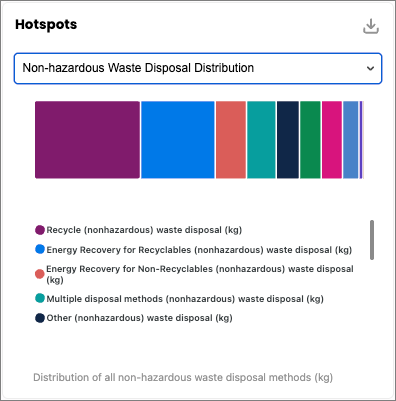Image resolution: width=396 pixels, height=401 pixels.
Task: Select the purple Recycle bar segment
Action: click(x=87, y=140)
